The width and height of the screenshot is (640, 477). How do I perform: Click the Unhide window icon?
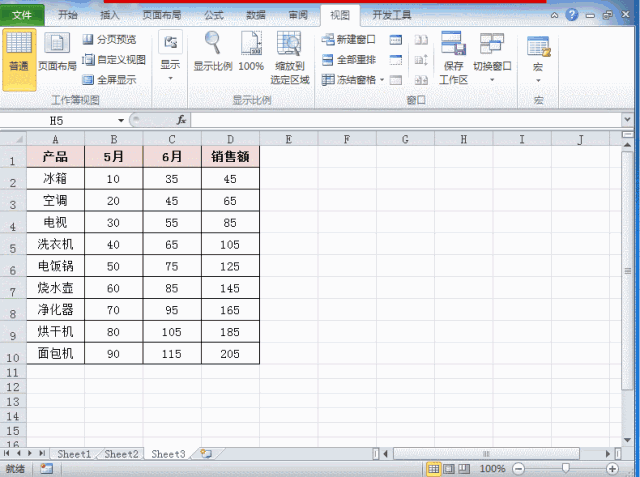click(396, 80)
